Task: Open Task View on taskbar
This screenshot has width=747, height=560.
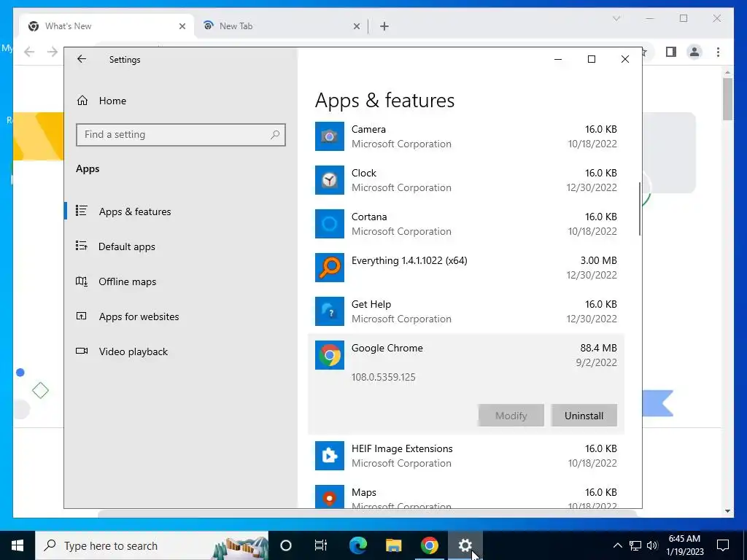Action: tap(321, 545)
